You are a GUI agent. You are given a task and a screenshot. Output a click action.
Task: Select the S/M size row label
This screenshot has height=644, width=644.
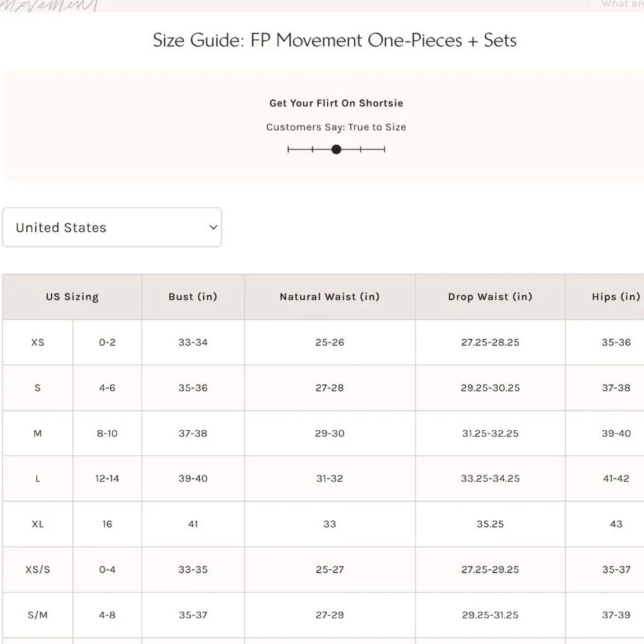(38, 615)
